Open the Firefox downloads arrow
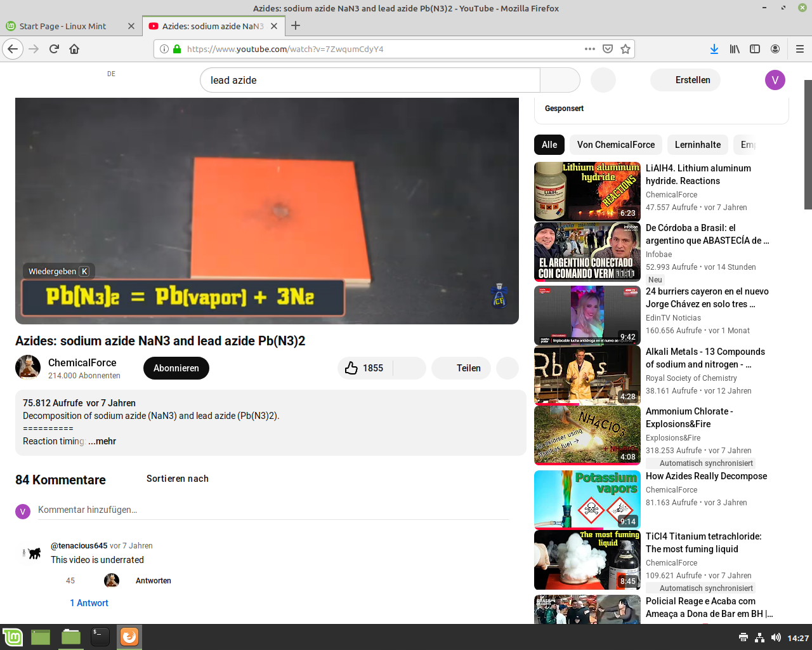 click(714, 49)
